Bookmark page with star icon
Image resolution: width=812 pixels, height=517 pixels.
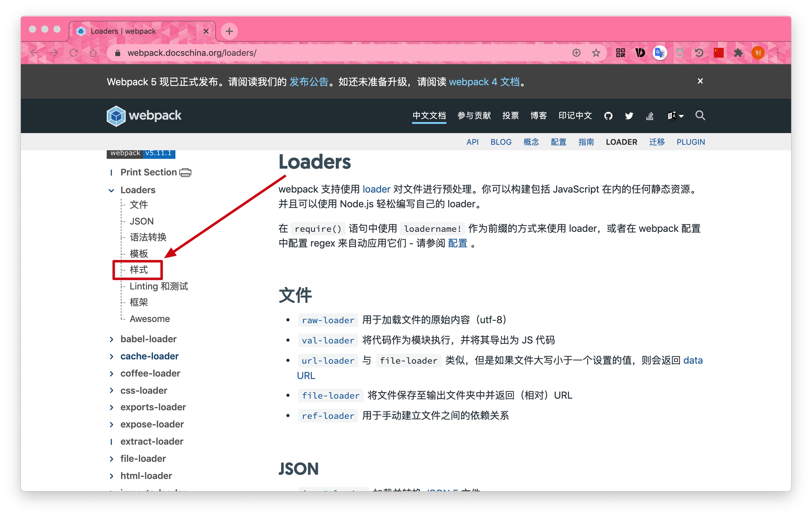[596, 53]
